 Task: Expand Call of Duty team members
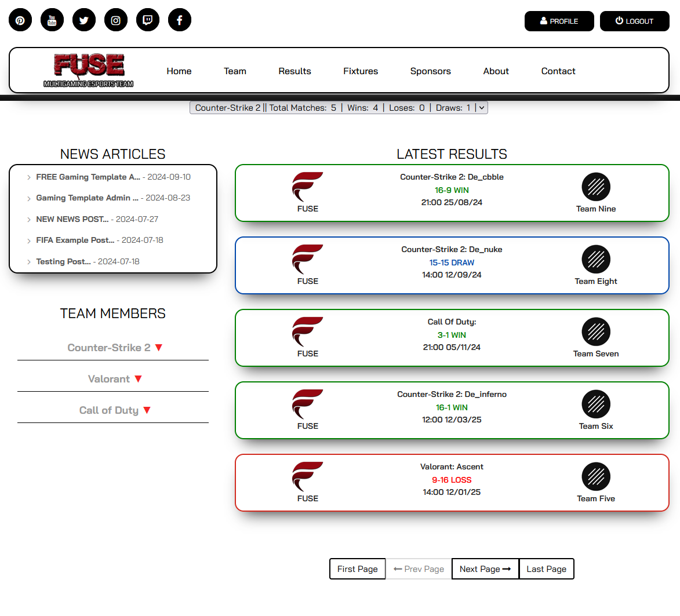coord(114,410)
